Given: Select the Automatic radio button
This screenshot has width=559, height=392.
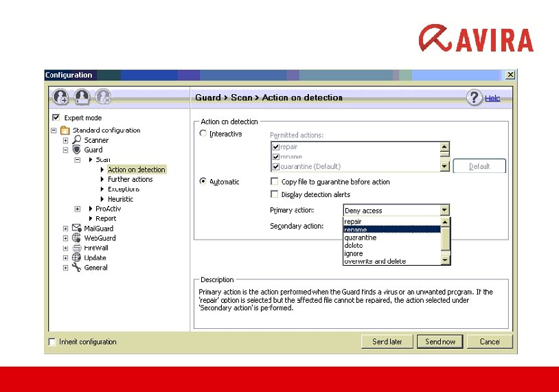Looking at the screenshot, I should point(203,181).
